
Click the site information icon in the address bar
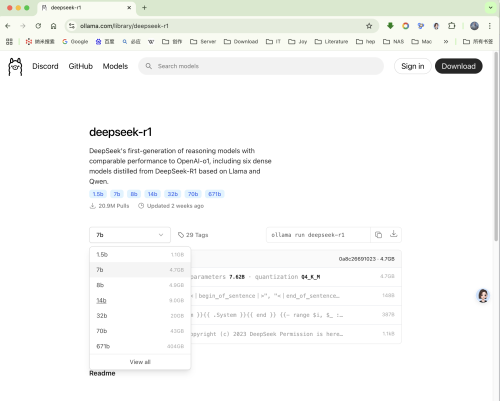click(x=72, y=26)
